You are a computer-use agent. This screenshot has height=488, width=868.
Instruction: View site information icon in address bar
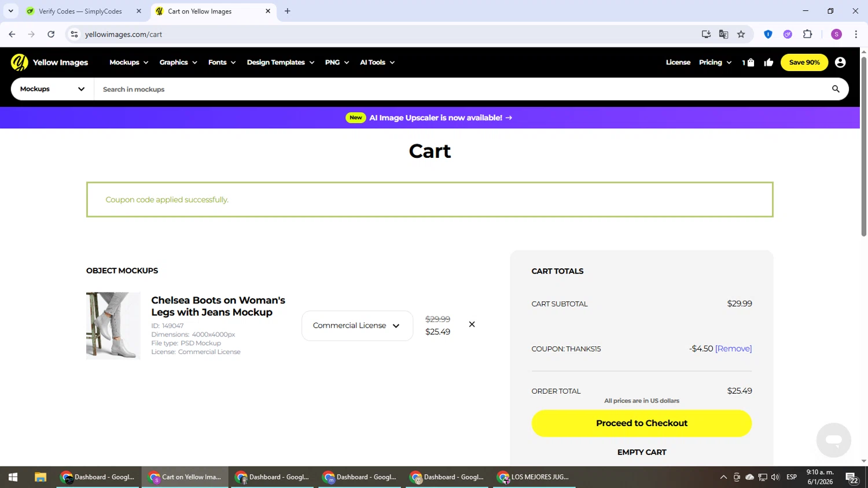click(x=74, y=34)
